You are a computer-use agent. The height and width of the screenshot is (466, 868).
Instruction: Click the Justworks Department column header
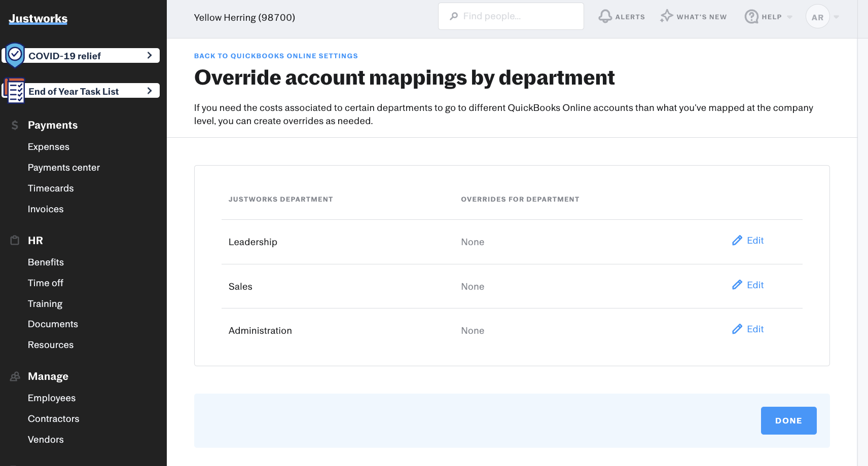[281, 199]
